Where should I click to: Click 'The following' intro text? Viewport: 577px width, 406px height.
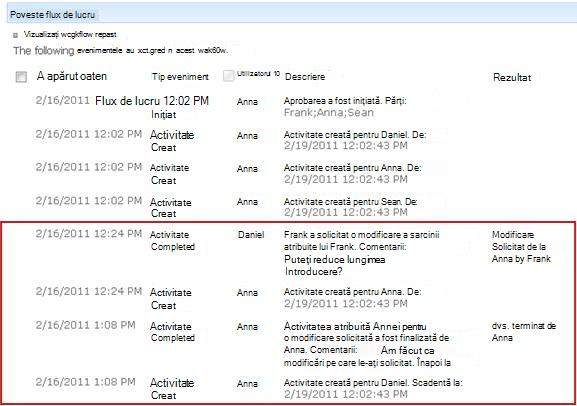[44, 51]
